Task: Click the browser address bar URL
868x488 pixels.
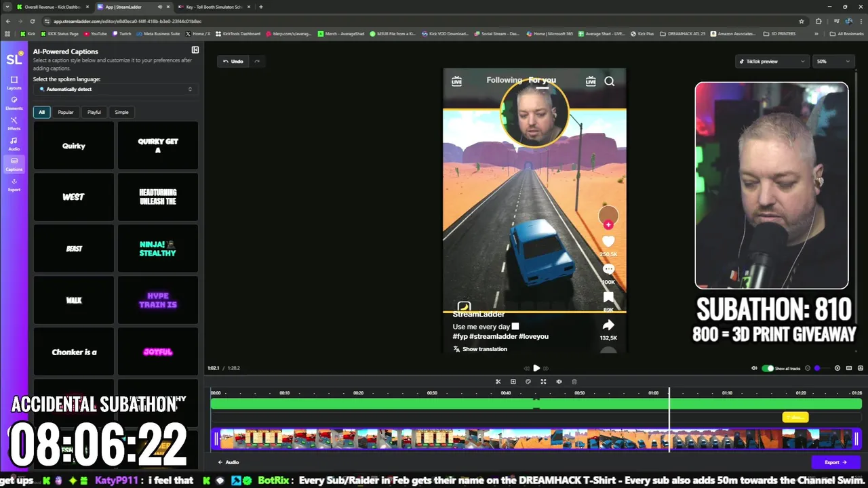Action: click(x=129, y=21)
